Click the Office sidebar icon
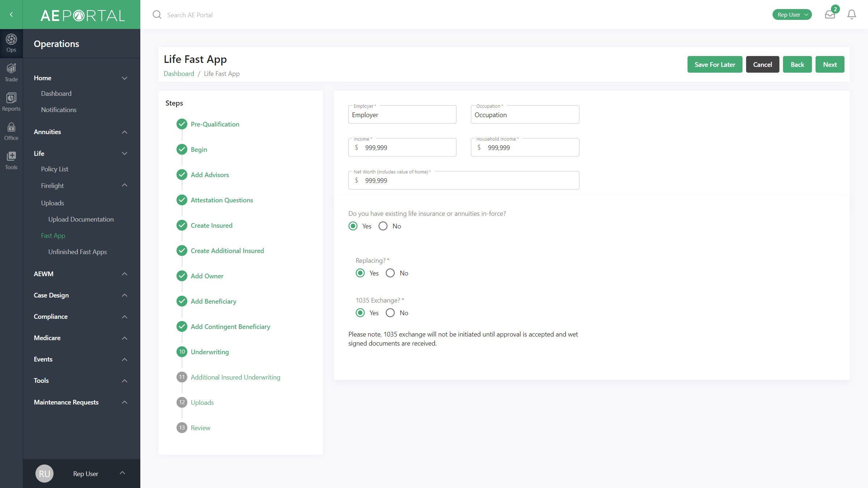 coord(11,130)
